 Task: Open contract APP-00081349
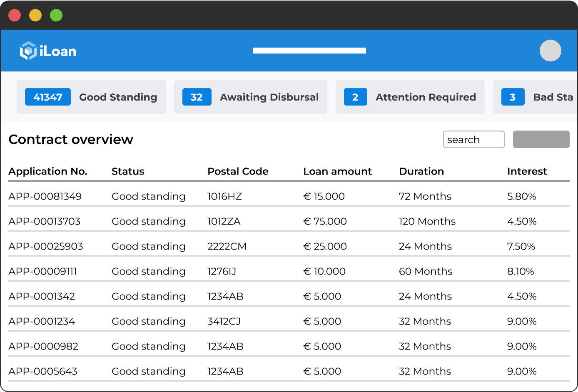[45, 196]
